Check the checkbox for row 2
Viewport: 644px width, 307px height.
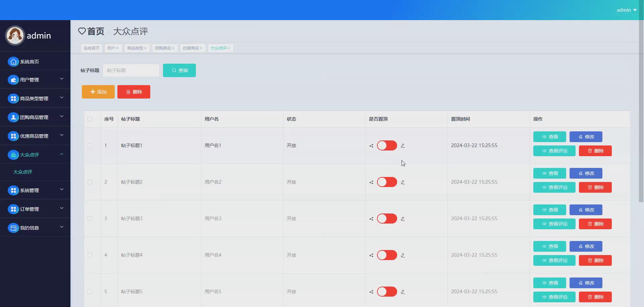pyautogui.click(x=90, y=182)
